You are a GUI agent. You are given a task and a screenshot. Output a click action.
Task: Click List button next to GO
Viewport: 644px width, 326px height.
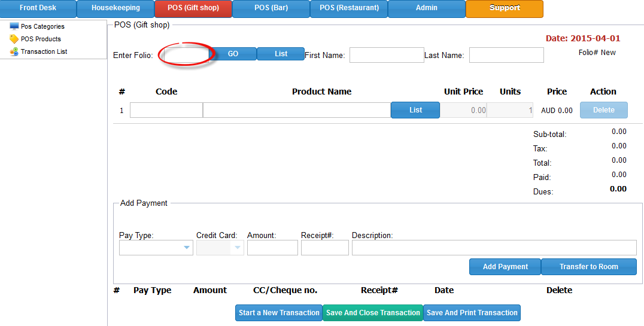coord(281,54)
